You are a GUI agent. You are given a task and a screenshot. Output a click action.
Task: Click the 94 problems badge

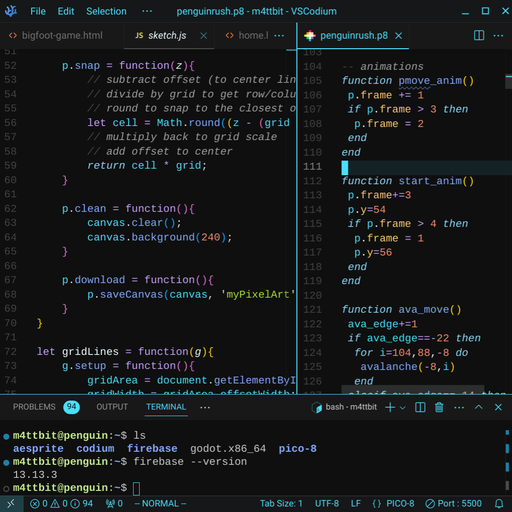[x=71, y=407]
